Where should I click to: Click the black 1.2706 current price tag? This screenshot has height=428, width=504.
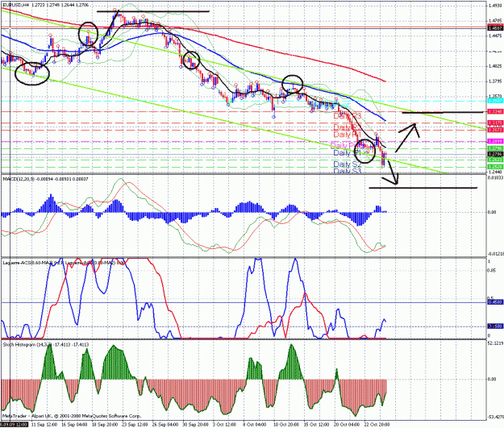coord(495,154)
